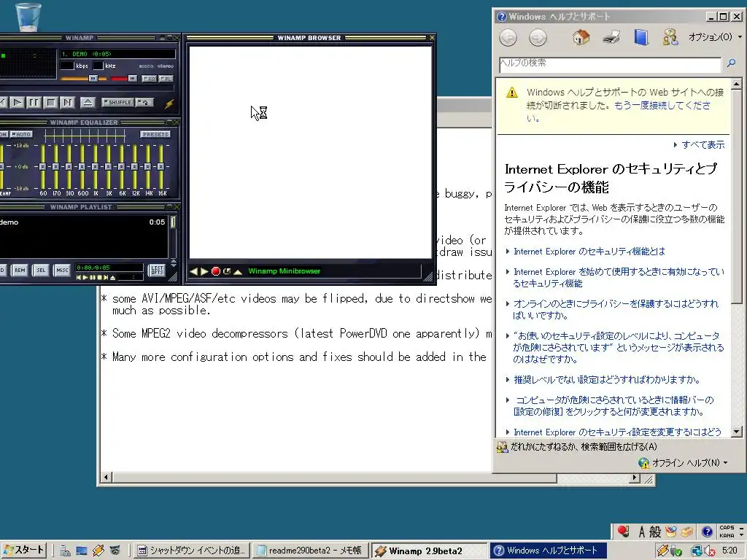Image resolution: width=747 pixels, height=560 pixels.
Task: Click Notepad horizontal scrollbar left arrow
Action: [107, 478]
